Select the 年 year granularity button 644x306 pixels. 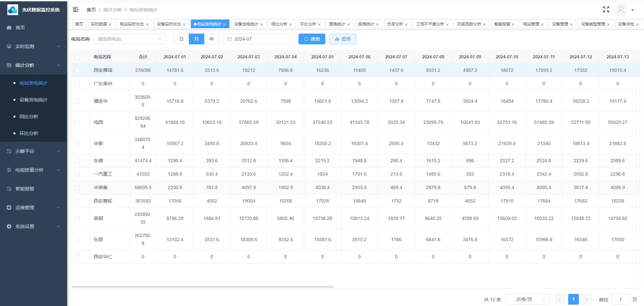212,39
